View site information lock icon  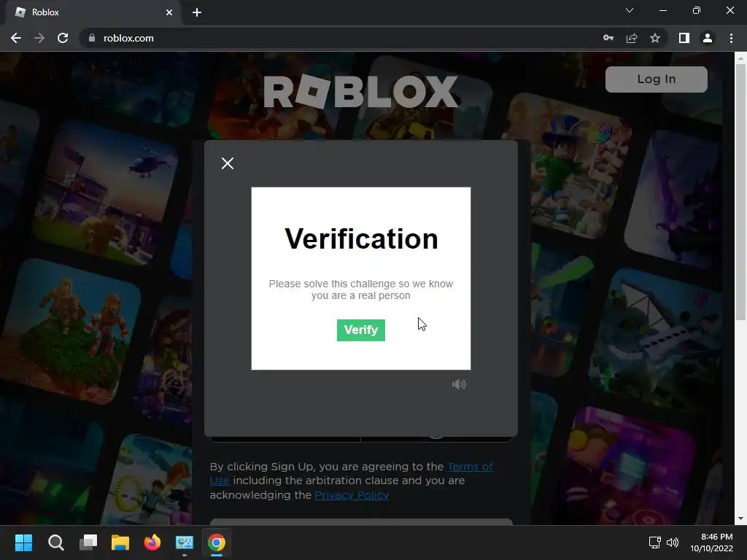92,38
